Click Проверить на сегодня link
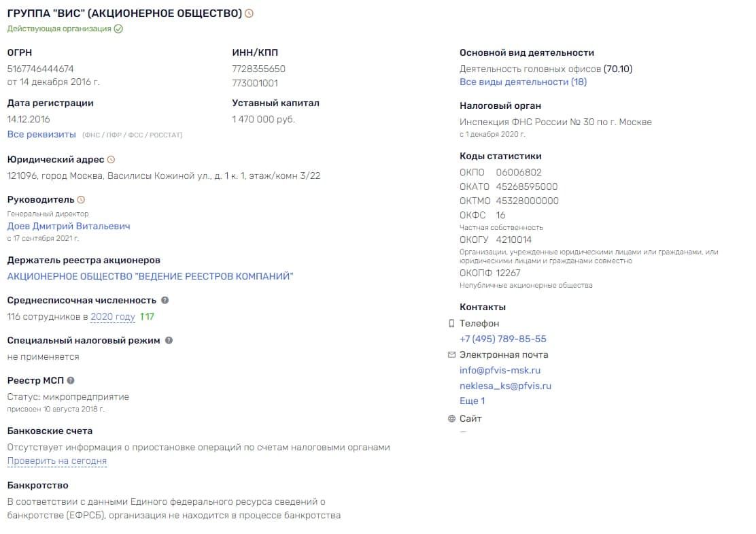Screen dimensions: 756x534 57,461
